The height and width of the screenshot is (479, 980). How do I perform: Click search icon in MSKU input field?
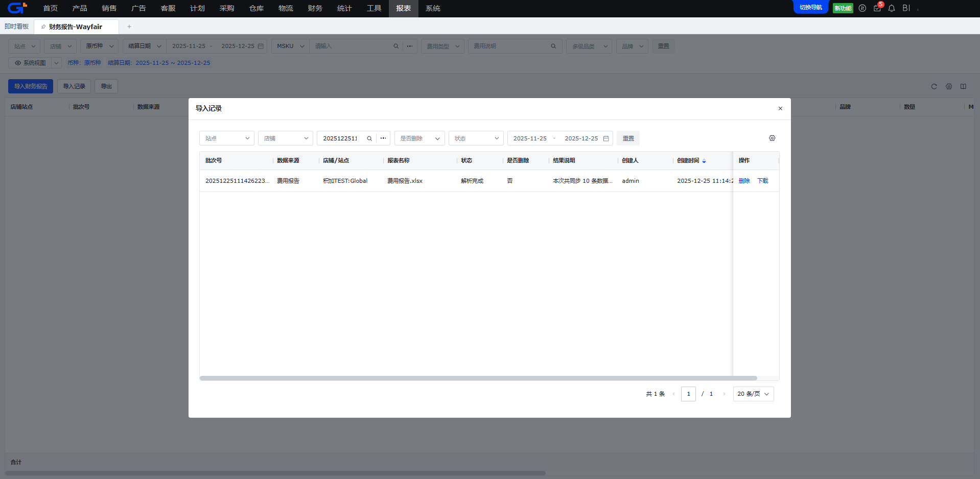click(396, 46)
